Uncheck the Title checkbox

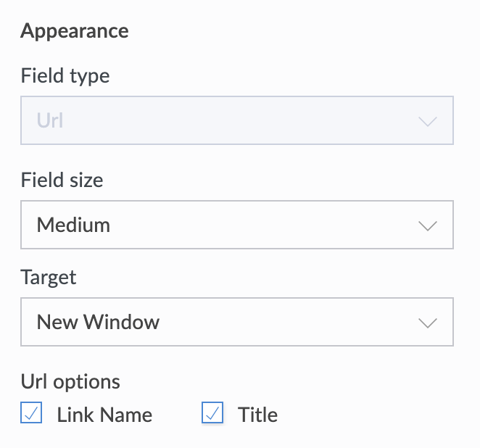pos(212,413)
